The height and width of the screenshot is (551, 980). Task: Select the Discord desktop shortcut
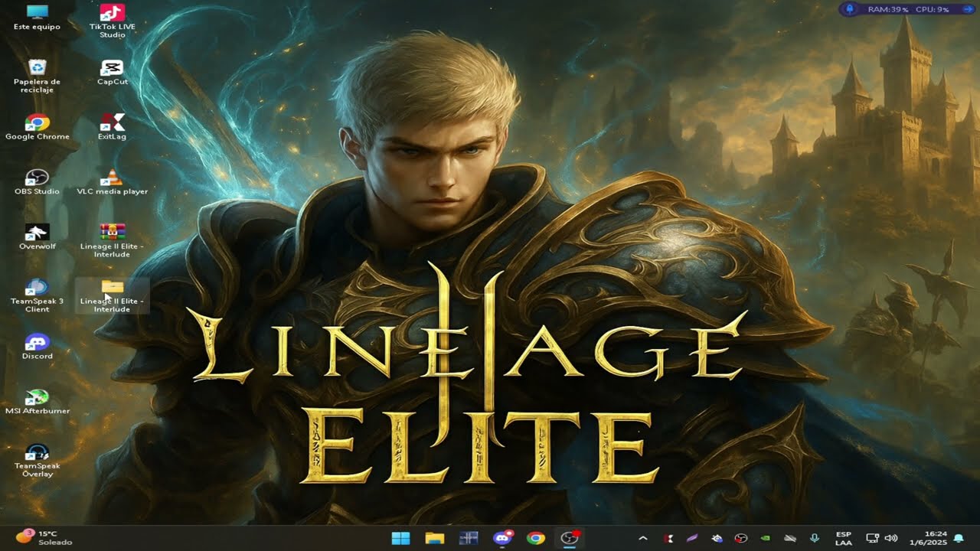(x=37, y=347)
